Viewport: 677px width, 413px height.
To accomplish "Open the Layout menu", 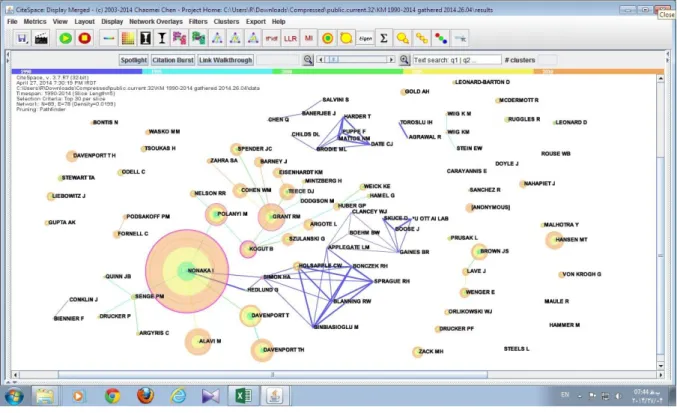I will (84, 22).
